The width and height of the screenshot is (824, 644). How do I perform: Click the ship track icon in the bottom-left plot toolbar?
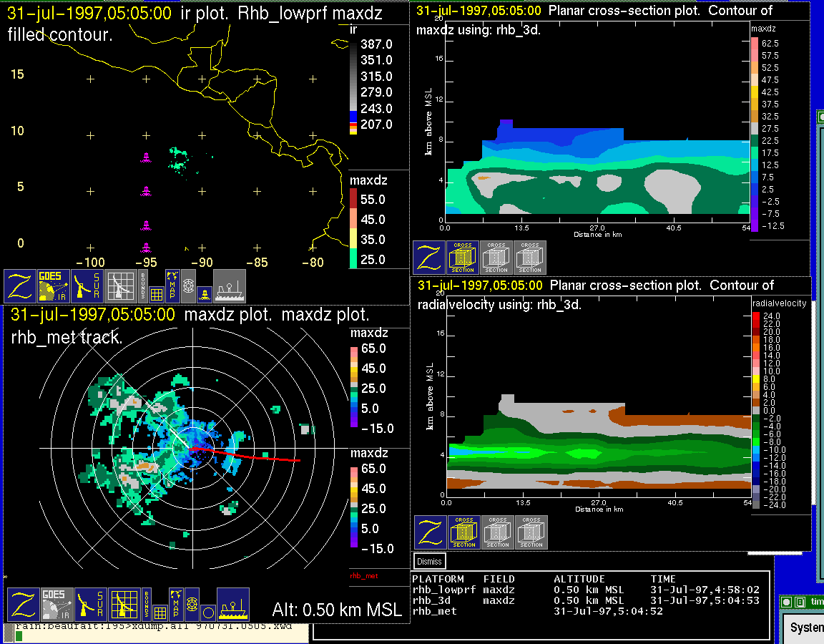click(232, 605)
